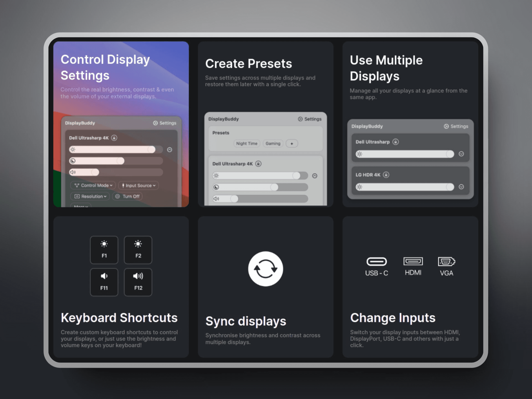Expand the Resolution dropdown
This screenshot has width=532, height=399.
pos(90,196)
